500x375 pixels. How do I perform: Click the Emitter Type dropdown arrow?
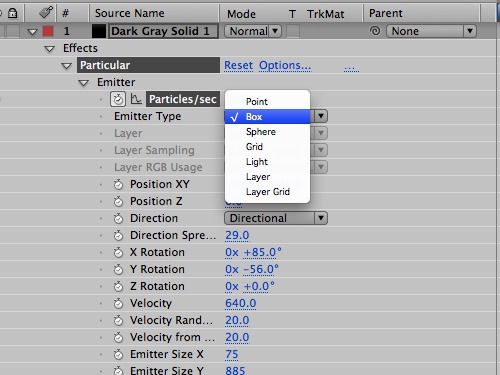(x=321, y=116)
